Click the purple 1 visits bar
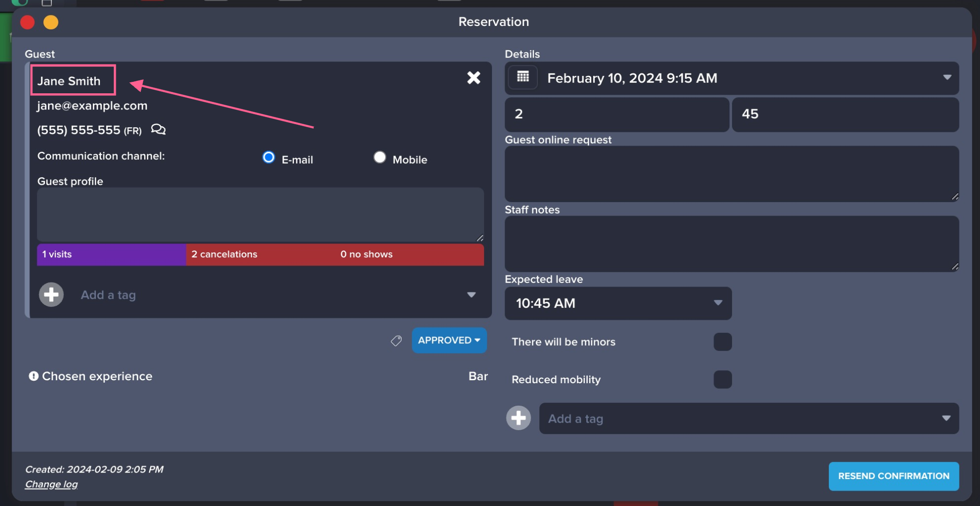Image resolution: width=980 pixels, height=506 pixels. (111, 254)
